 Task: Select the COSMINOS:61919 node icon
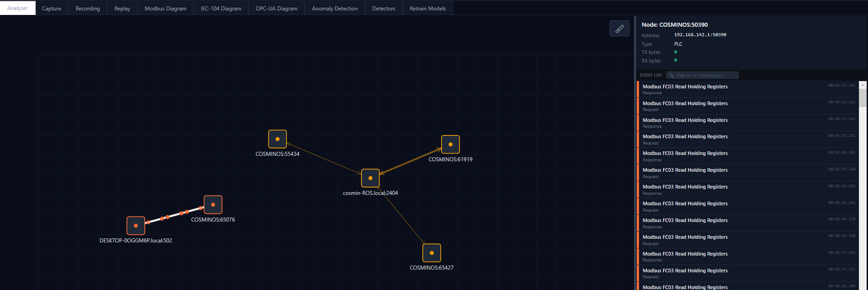(x=450, y=145)
